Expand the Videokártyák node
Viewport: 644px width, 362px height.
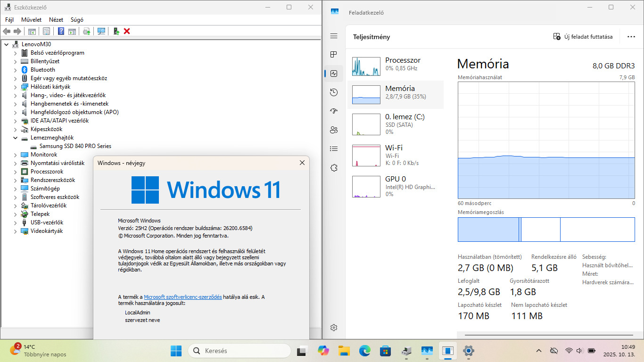click(x=15, y=231)
